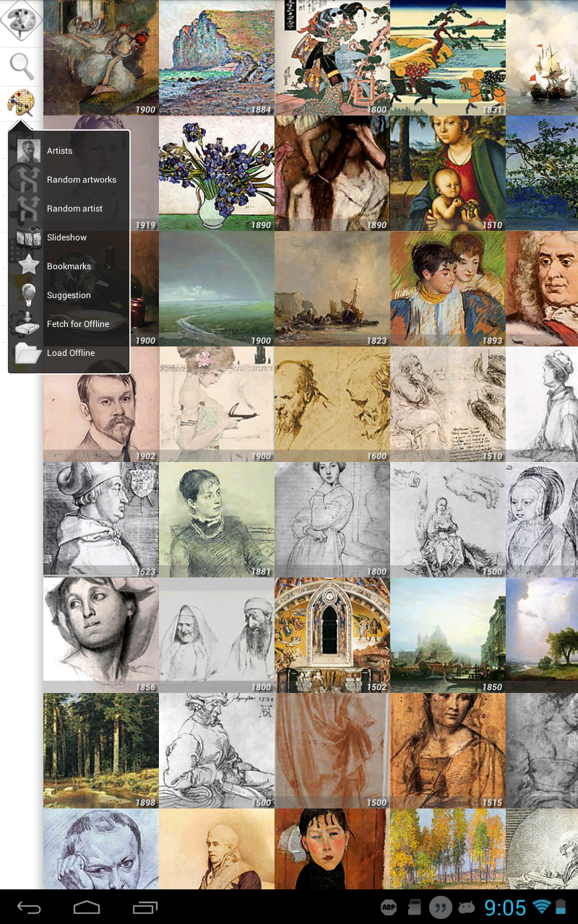This screenshot has width=578, height=924.
Task: Select Random artworks from the menu
Action: click(x=70, y=180)
